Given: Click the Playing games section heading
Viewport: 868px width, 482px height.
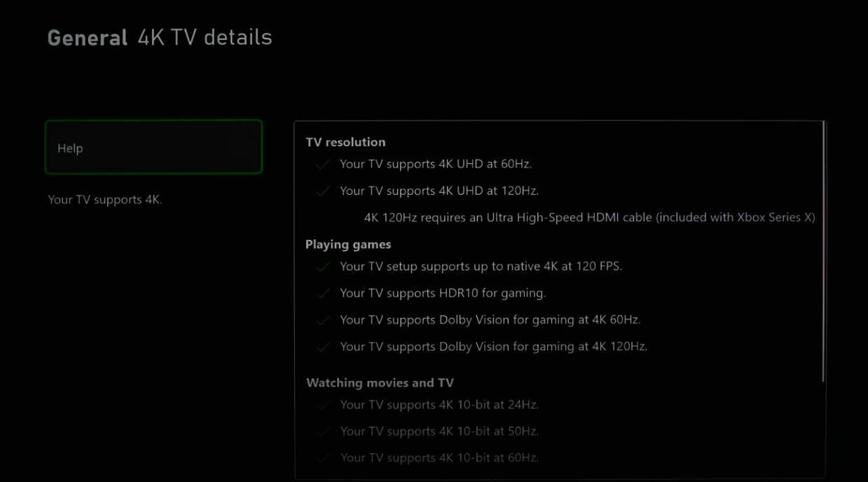Looking at the screenshot, I should [348, 245].
